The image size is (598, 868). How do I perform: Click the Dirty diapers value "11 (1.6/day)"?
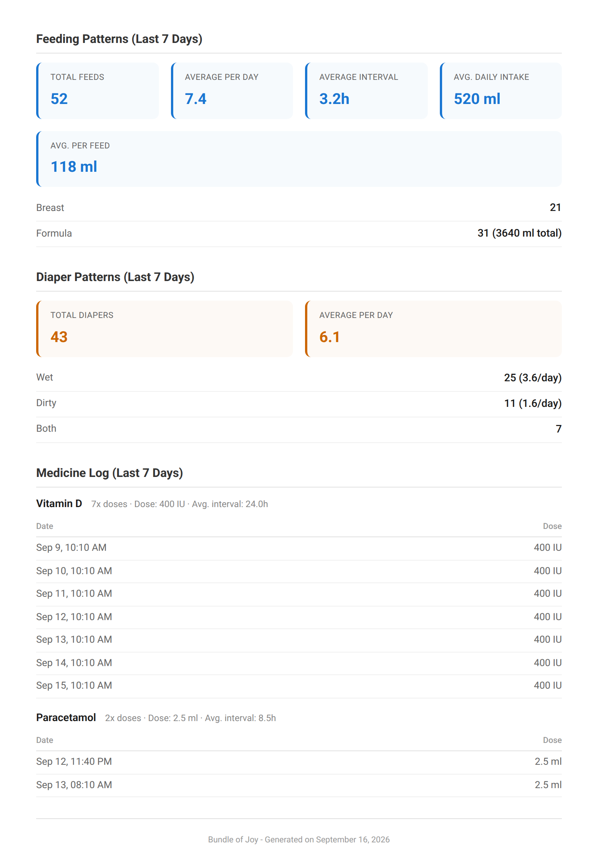(x=532, y=403)
